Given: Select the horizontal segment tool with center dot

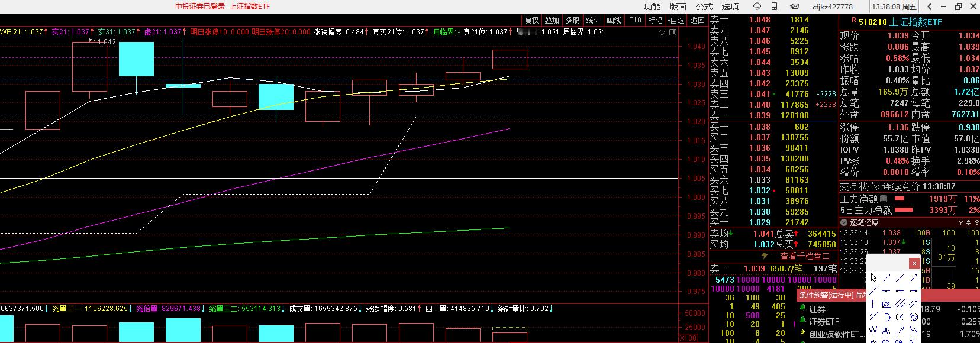Looking at the screenshot, I should click(886, 291).
